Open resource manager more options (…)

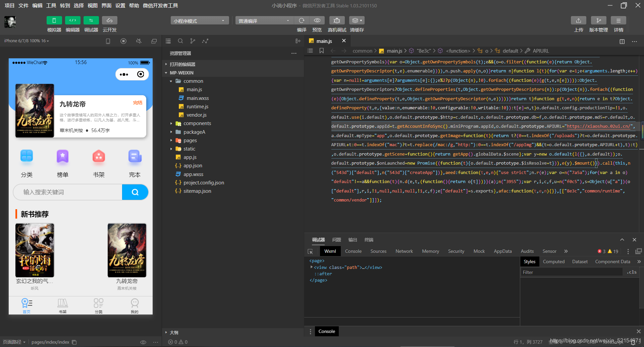click(294, 53)
